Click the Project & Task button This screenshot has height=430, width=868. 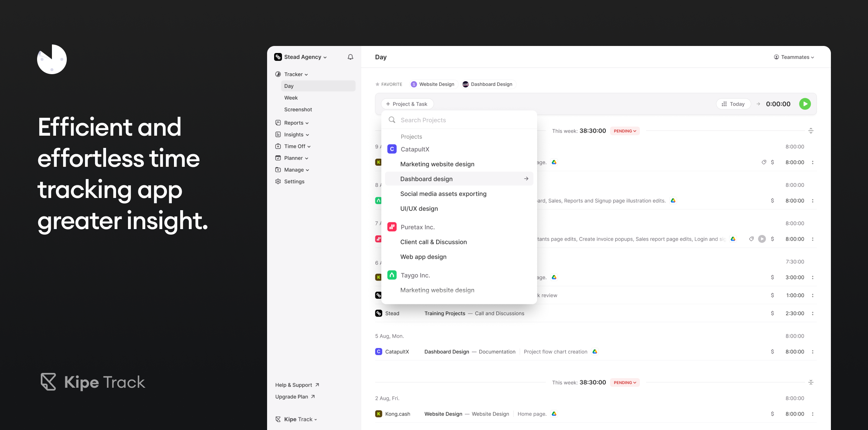coord(407,104)
